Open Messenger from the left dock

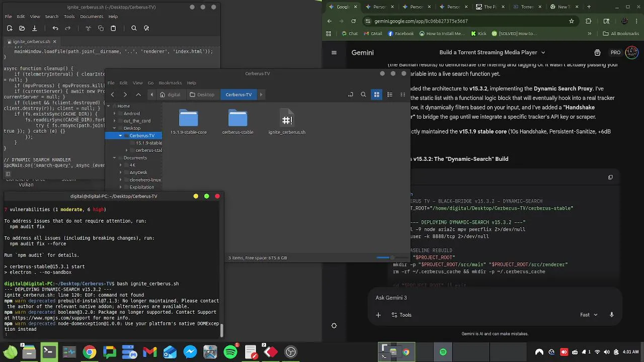(x=190, y=351)
